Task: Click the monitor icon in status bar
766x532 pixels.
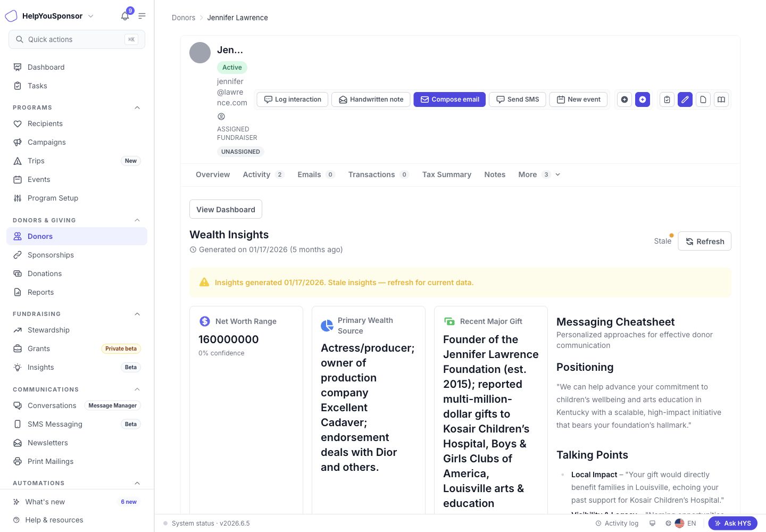Action: coord(652,523)
